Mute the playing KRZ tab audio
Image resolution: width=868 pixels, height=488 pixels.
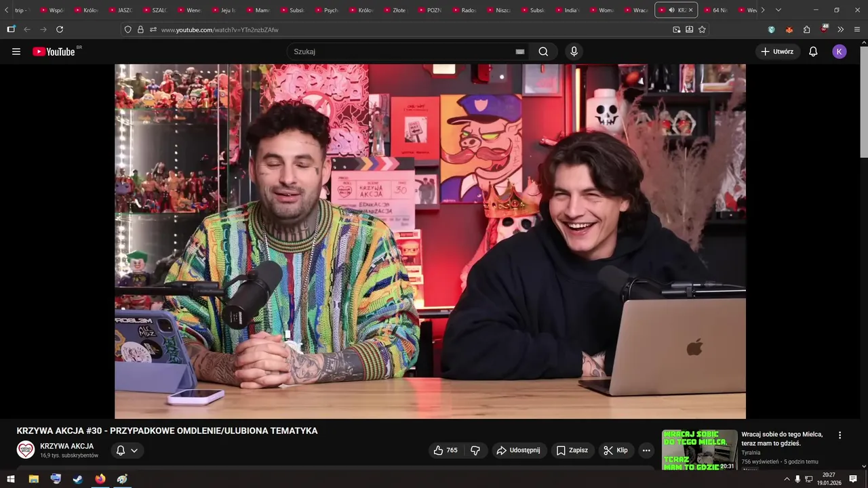[671, 10]
